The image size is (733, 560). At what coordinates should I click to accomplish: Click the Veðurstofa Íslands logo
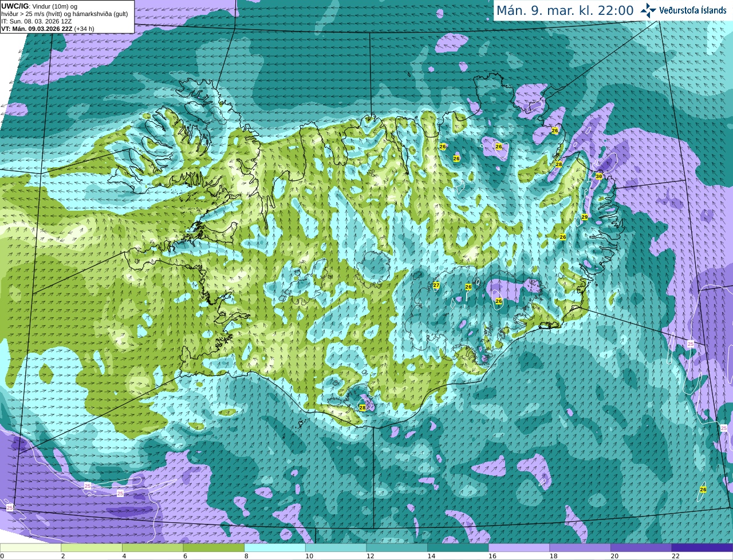[683, 10]
